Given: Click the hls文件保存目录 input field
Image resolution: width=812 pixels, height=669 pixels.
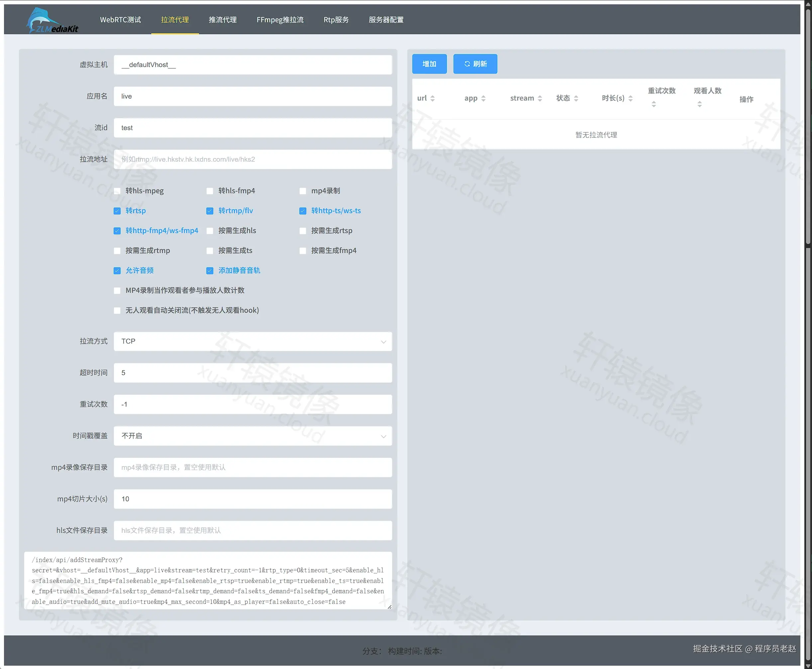Looking at the screenshot, I should point(253,531).
